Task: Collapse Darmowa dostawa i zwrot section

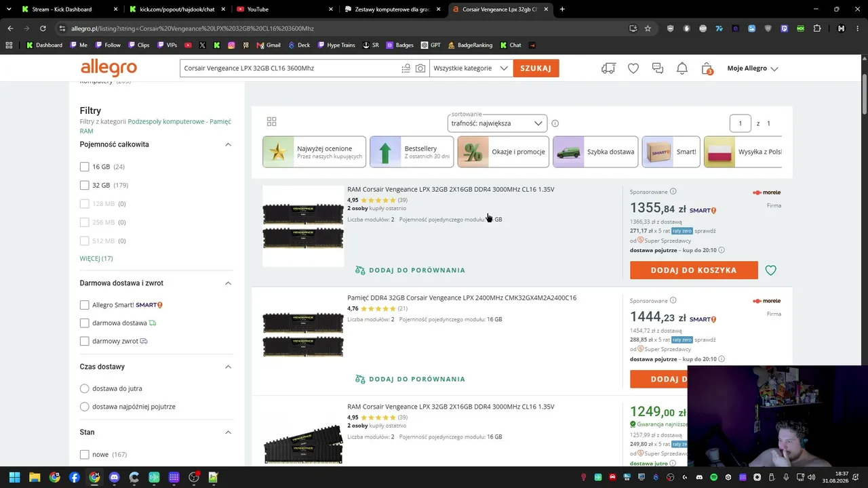Action: 228,283
